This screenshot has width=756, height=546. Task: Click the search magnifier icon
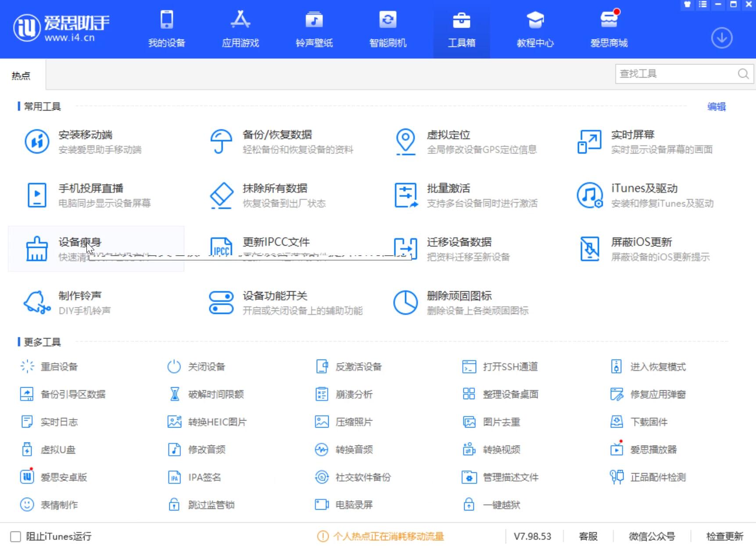[743, 74]
